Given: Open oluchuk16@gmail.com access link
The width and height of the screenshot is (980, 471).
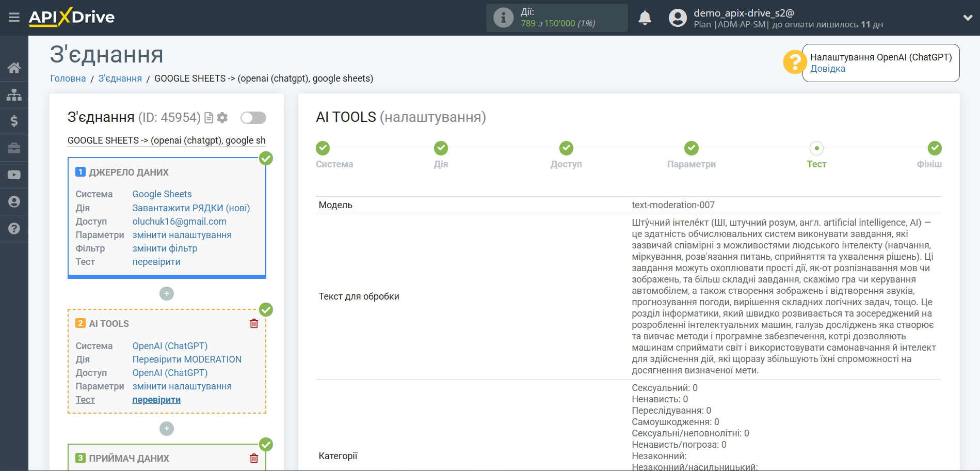Looking at the screenshot, I should pos(179,222).
